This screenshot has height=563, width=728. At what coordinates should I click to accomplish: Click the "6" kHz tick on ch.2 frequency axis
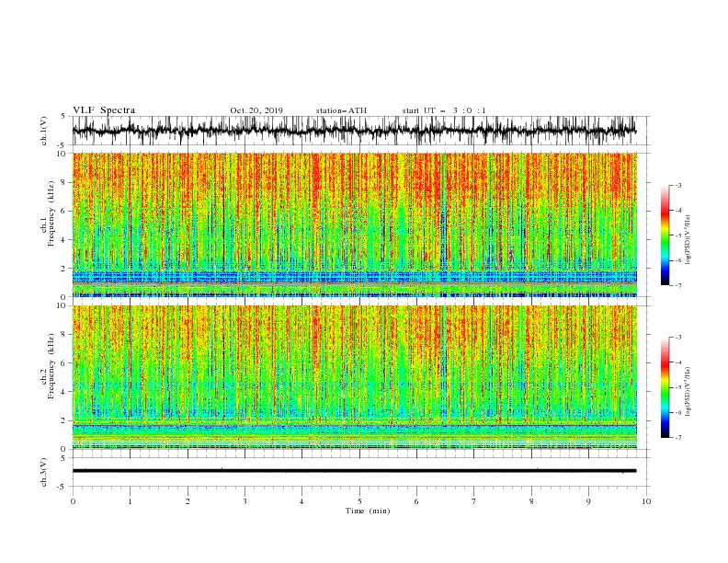(x=64, y=363)
